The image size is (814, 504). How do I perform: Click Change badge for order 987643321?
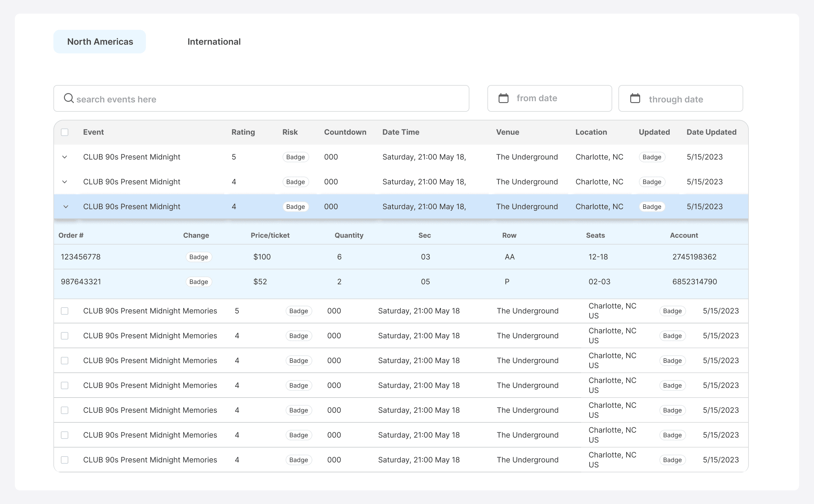198,282
